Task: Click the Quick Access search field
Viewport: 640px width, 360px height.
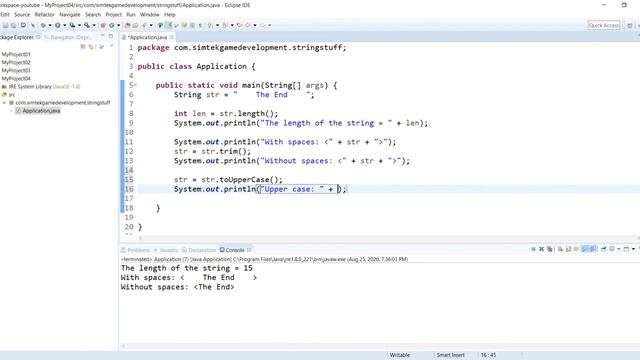Action: click(604, 25)
